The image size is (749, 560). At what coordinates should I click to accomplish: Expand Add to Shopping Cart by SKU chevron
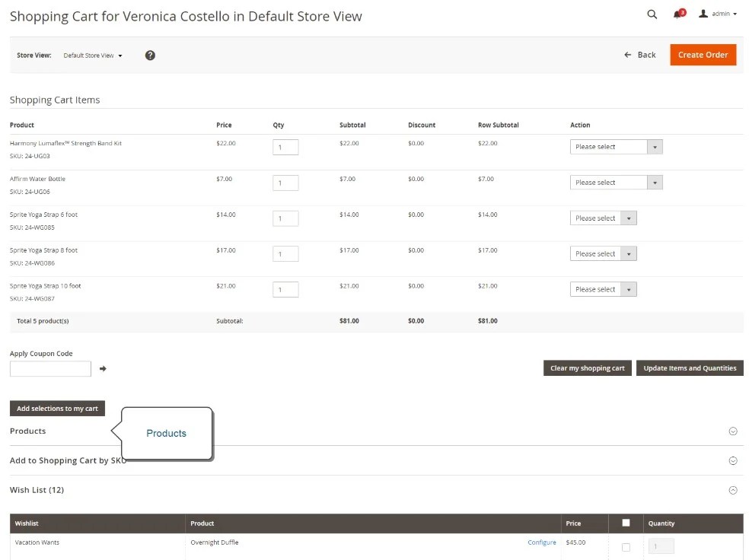(733, 460)
